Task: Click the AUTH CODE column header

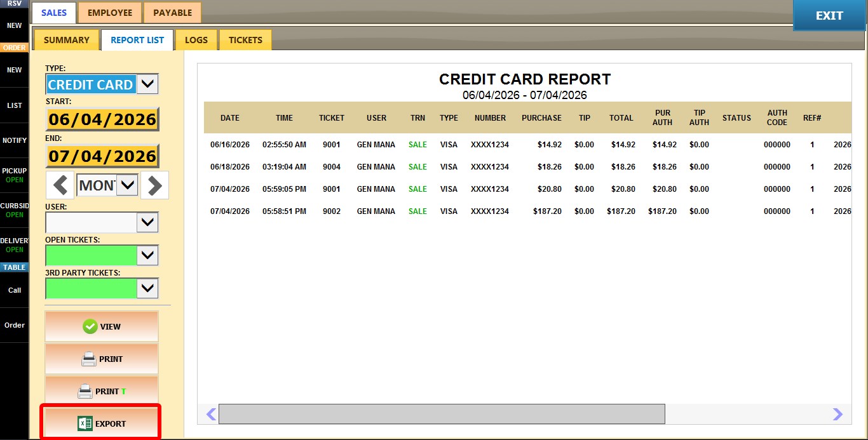Action: [x=777, y=117]
